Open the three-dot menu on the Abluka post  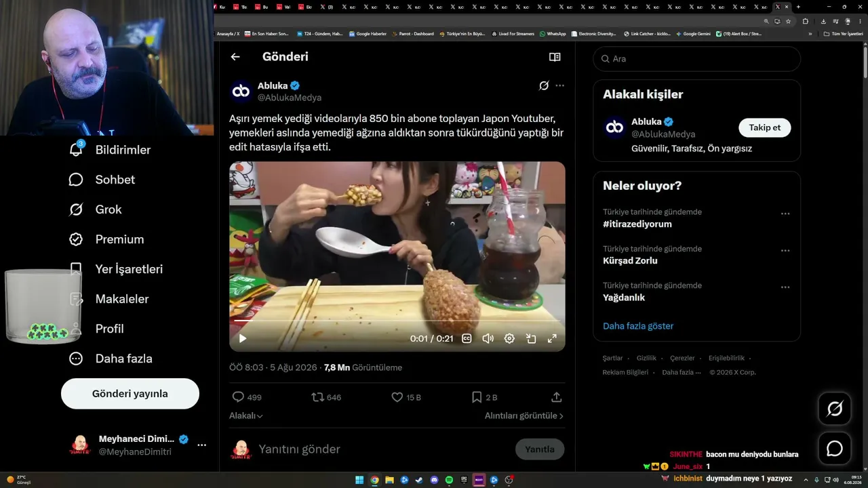(x=559, y=85)
